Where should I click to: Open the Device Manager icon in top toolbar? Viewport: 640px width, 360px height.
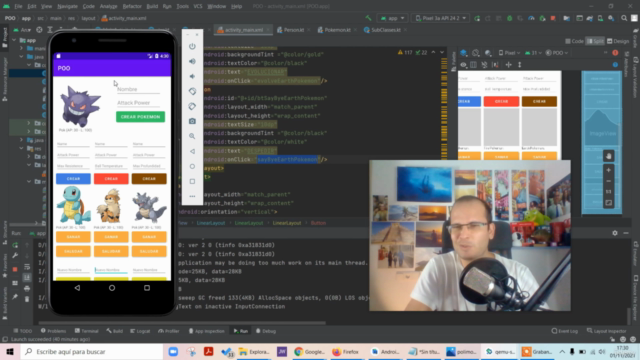[600, 18]
